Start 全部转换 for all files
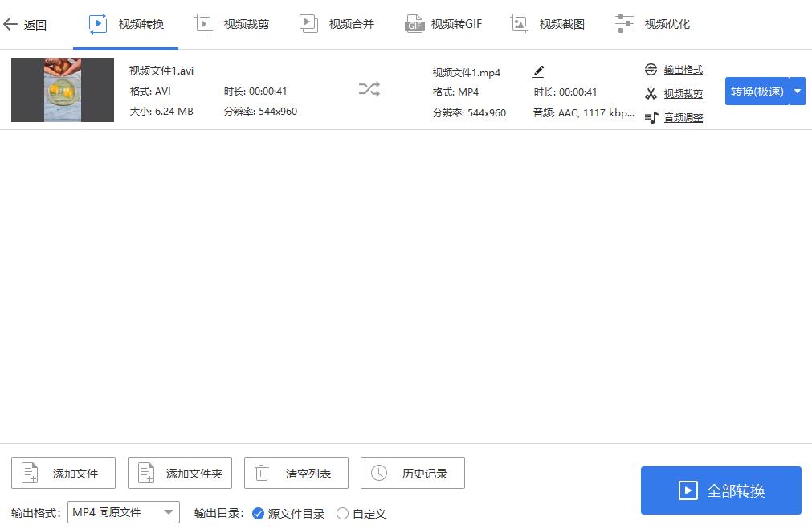This screenshot has width=812, height=529. (x=720, y=490)
